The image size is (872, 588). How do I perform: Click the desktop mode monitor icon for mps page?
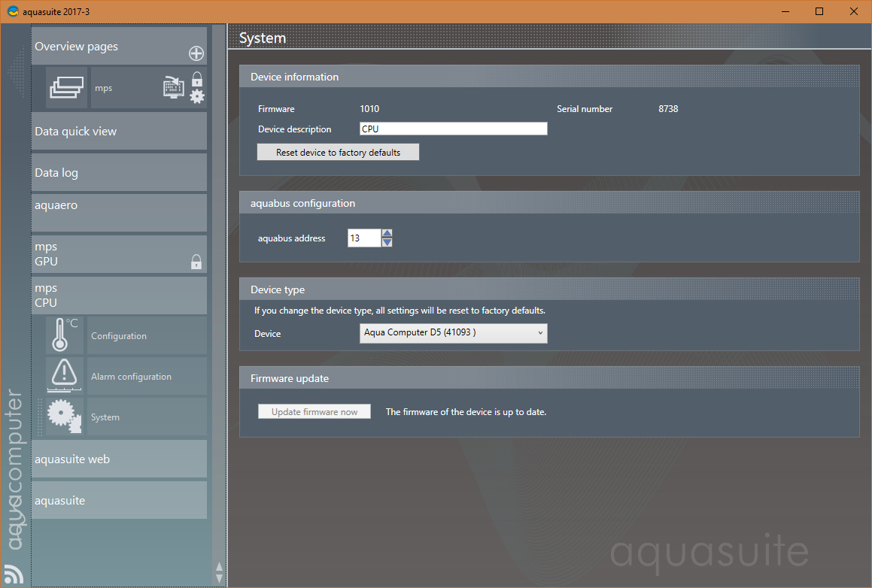(174, 86)
